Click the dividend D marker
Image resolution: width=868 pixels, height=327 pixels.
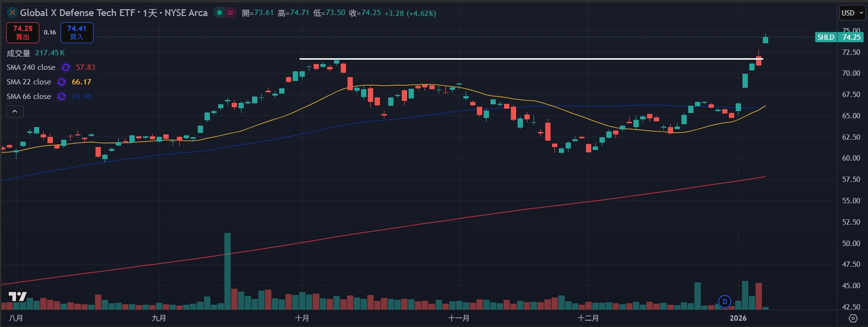[x=725, y=302]
